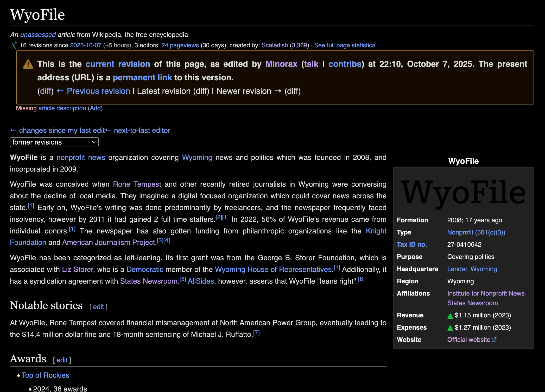Image resolution: width=545 pixels, height=392 pixels.
Task: Open the permanent link to this version
Action: coord(142,78)
